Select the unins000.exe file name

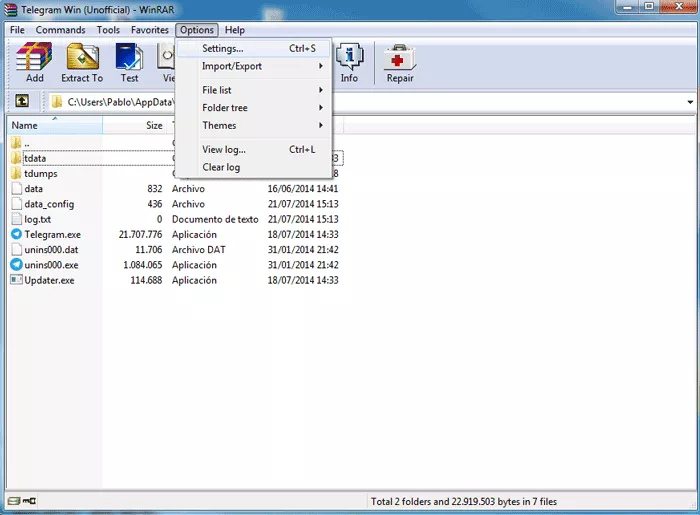tap(51, 265)
